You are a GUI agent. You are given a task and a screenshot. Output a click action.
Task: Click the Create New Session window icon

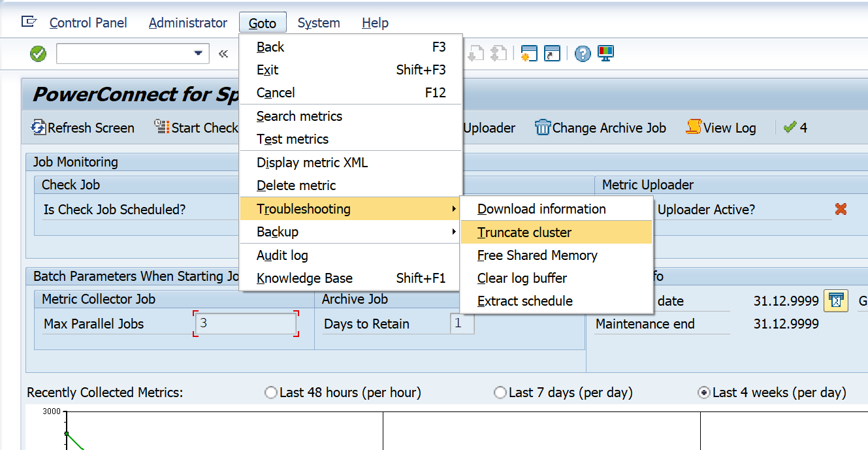pos(529,54)
